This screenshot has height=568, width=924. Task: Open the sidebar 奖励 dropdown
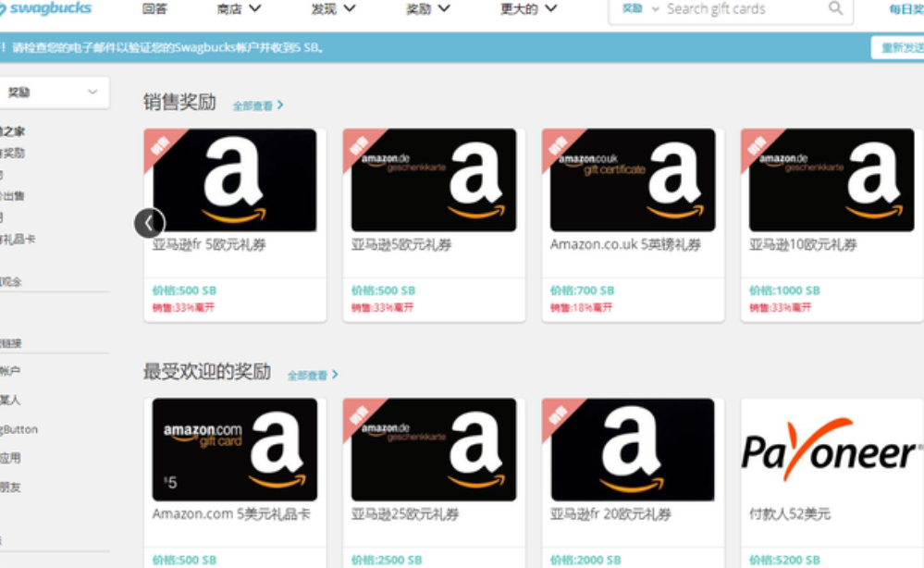coord(53,93)
